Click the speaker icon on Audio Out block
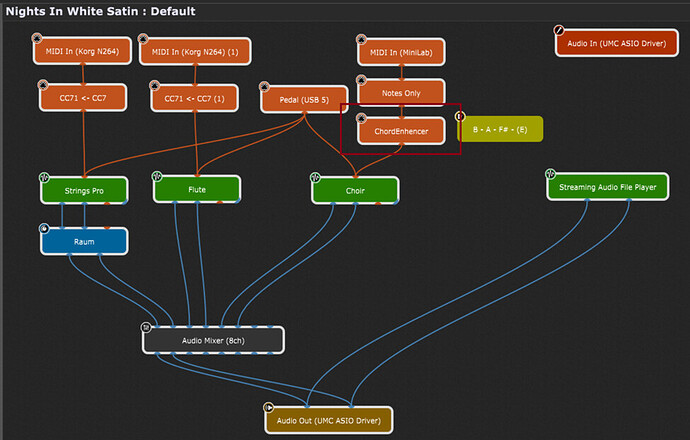 pyautogui.click(x=268, y=407)
